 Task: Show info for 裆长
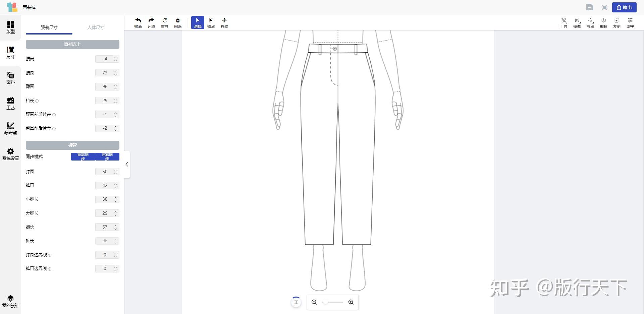coord(37,101)
